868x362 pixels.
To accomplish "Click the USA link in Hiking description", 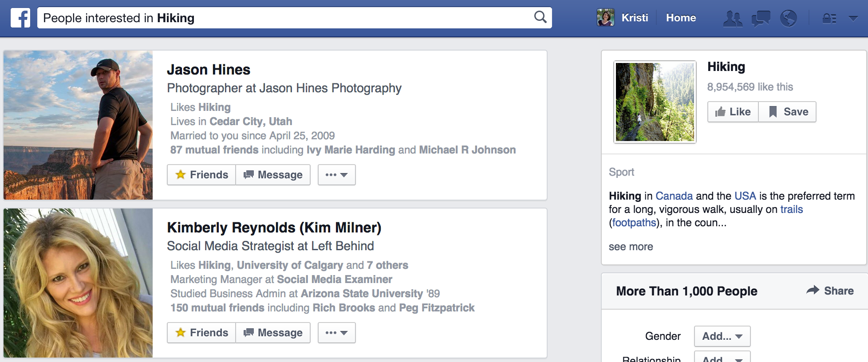I will pyautogui.click(x=745, y=196).
